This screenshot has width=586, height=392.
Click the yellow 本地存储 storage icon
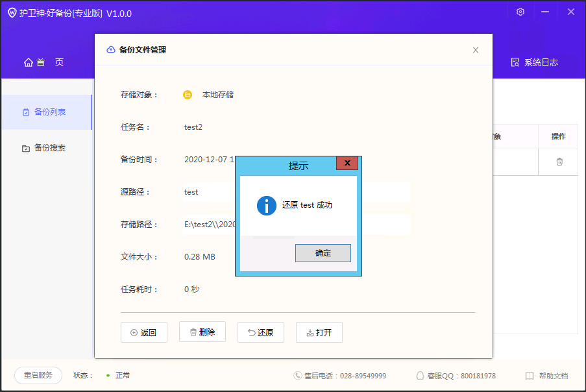(188, 95)
